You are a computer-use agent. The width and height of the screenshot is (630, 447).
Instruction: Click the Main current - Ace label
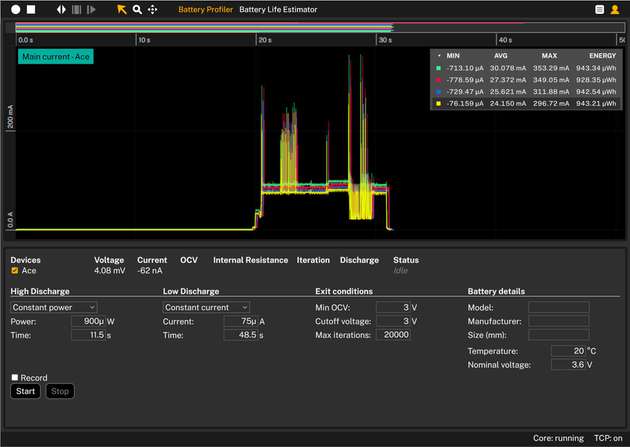[55, 56]
